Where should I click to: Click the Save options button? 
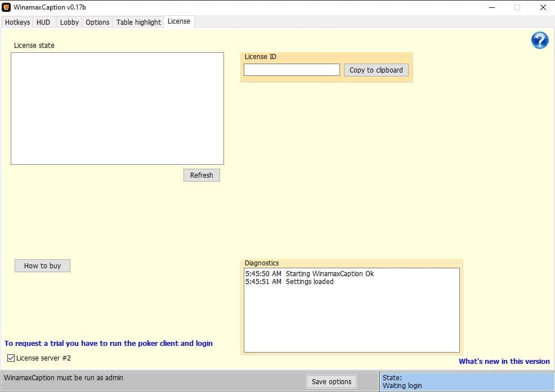332,382
